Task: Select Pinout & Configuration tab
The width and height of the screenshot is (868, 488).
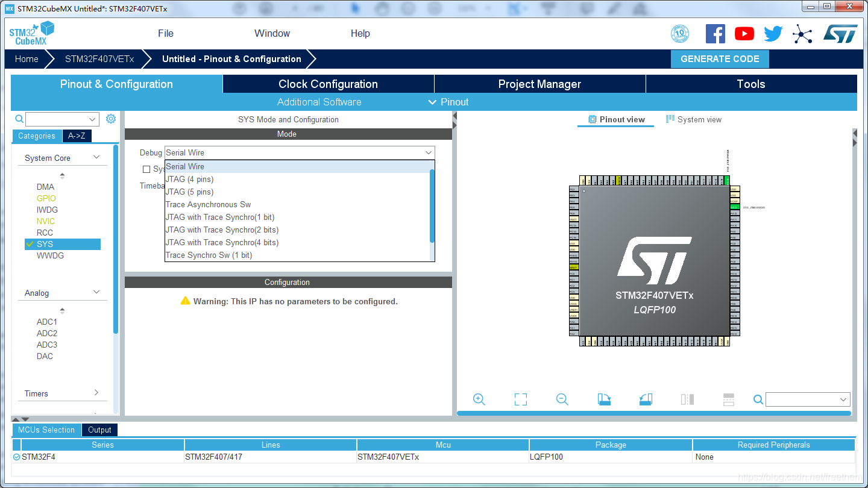Action: [116, 84]
